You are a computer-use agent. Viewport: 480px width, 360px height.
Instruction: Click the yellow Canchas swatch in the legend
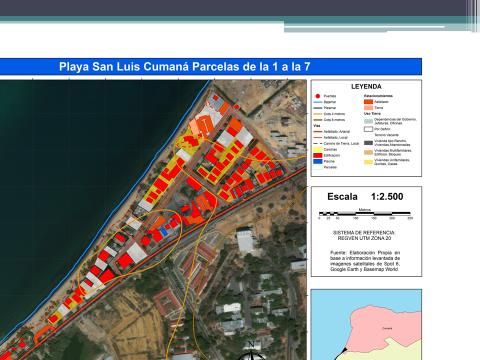coord(318,149)
